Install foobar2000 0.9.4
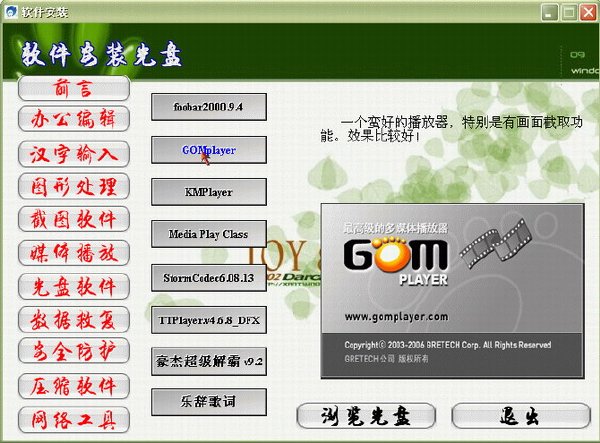600x443 pixels. tap(209, 107)
